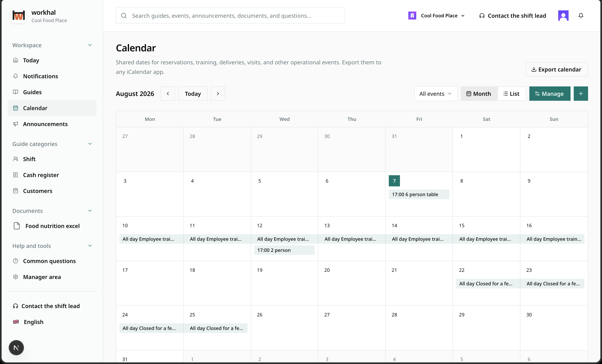Open the Manager area link
The width and height of the screenshot is (602, 364).
pyautogui.click(x=52, y=277)
